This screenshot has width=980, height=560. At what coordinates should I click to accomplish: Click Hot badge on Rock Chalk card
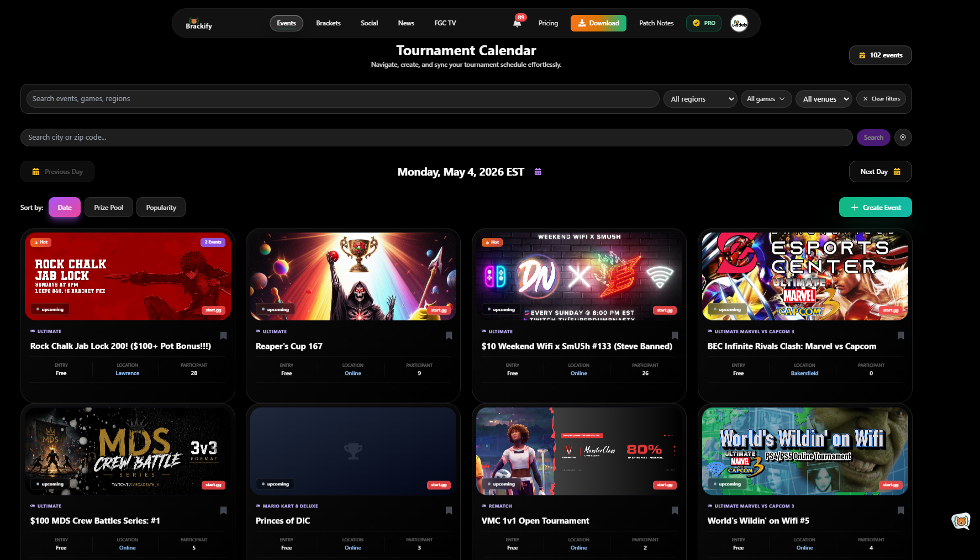click(41, 242)
